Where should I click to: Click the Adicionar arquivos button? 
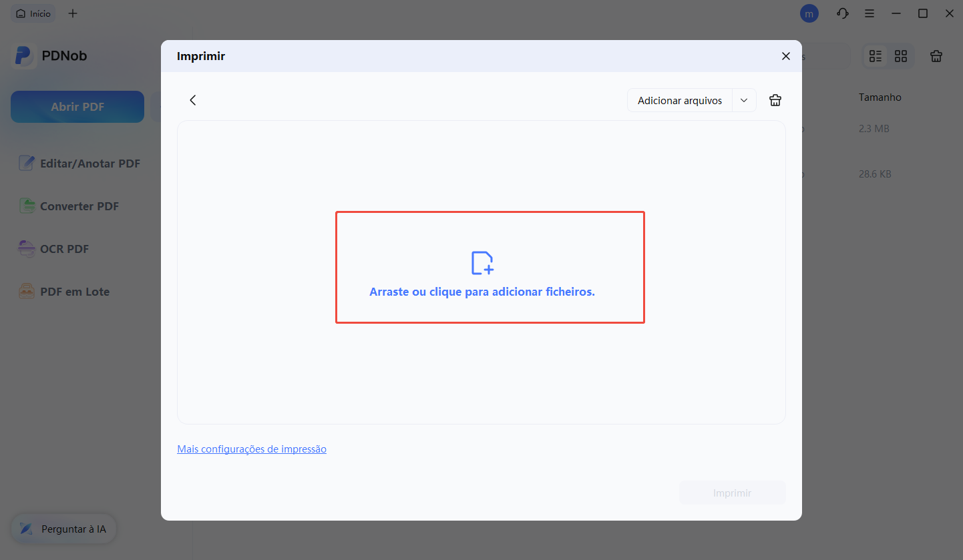[679, 100]
